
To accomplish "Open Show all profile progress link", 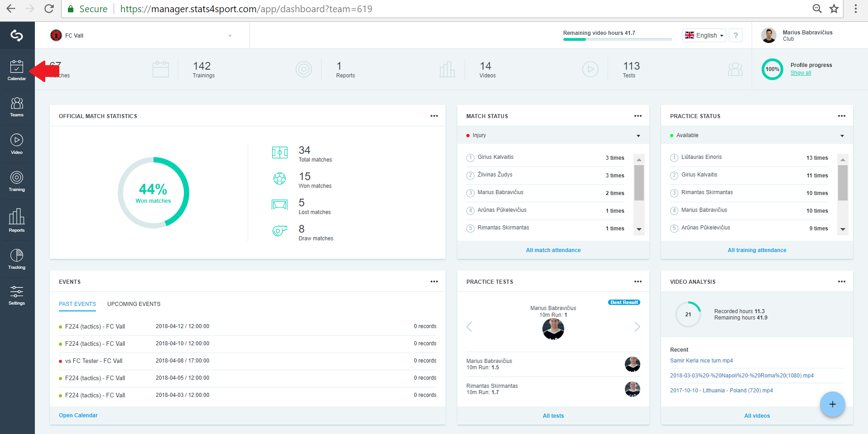I will pos(801,73).
